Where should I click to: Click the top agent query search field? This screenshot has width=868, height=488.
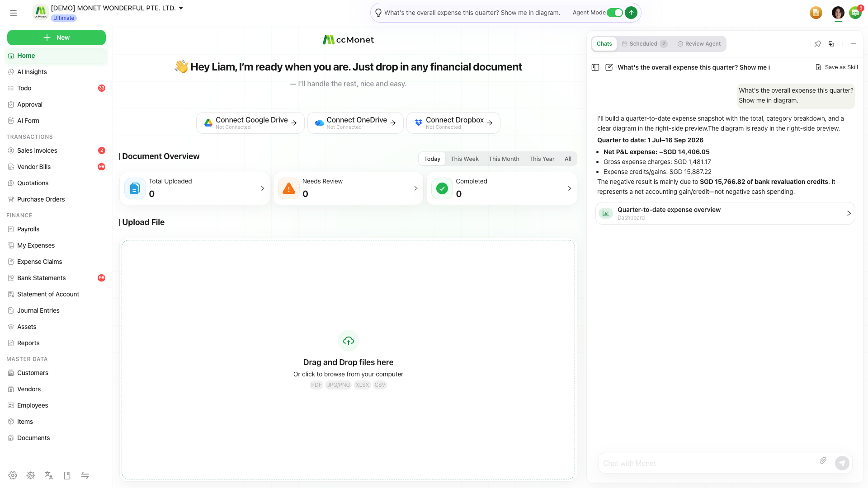click(472, 13)
